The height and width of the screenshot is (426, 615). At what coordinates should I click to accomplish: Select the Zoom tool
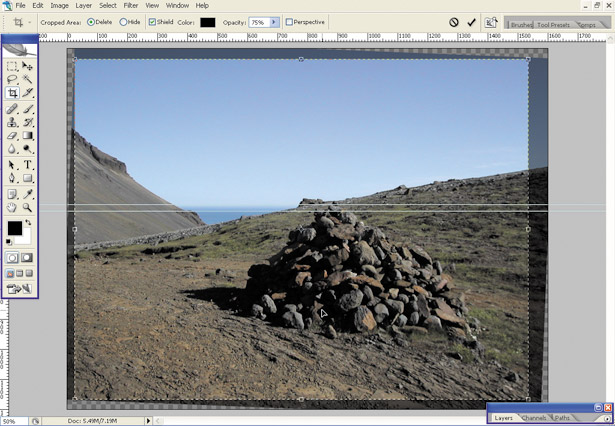click(x=27, y=207)
